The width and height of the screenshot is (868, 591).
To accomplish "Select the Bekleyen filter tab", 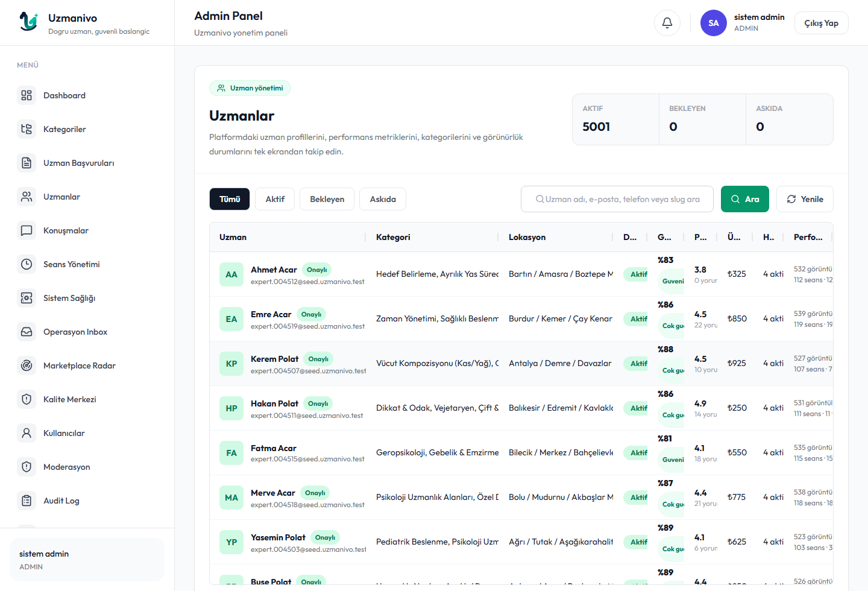I will [x=327, y=199].
